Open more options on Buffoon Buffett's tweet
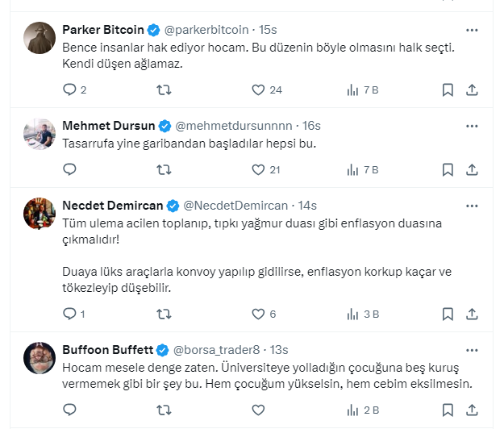The height and width of the screenshot is (429, 504). click(472, 349)
